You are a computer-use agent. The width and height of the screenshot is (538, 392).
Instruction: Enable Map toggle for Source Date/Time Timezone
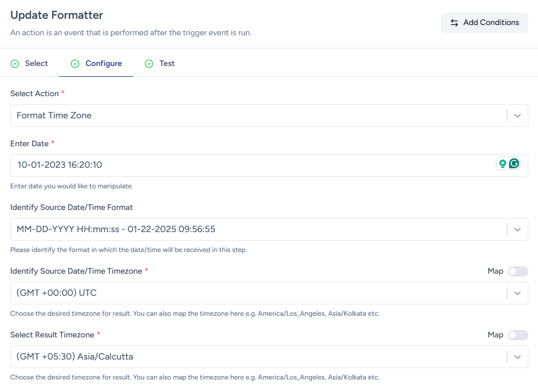pyautogui.click(x=518, y=271)
